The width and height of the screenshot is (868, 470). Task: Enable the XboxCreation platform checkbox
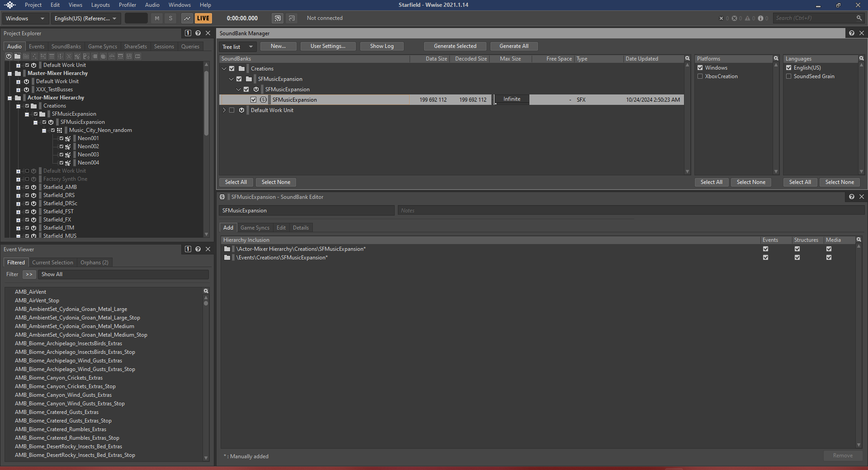[x=700, y=76]
